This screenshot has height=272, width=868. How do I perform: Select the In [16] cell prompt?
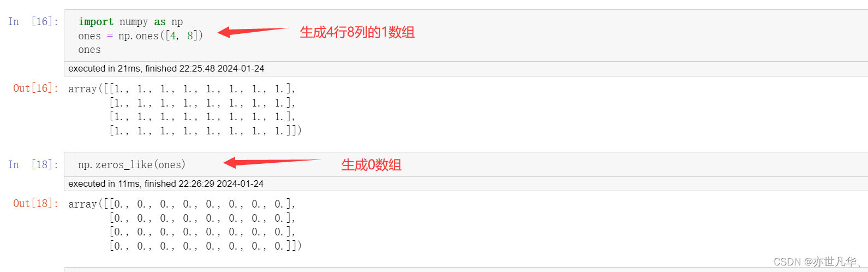click(33, 21)
